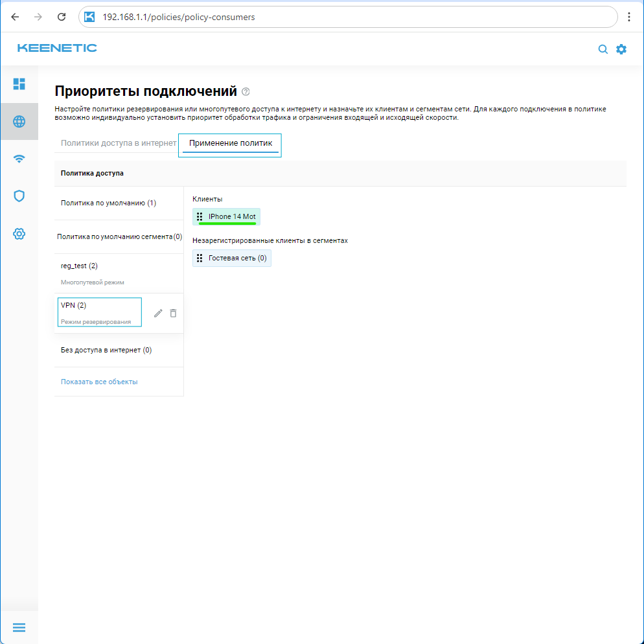Switch to Политики доступа в интернет tab
The height and width of the screenshot is (644, 644).
coord(119,143)
